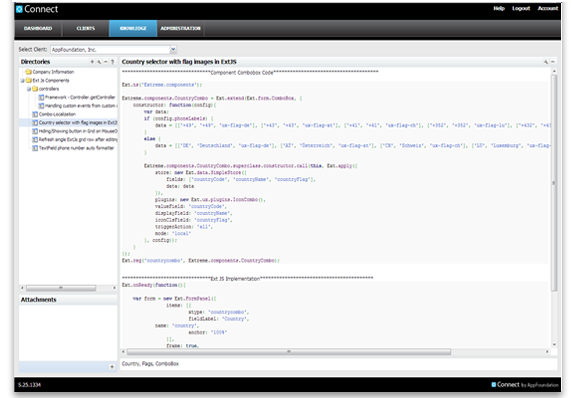The image size is (575, 398).
Task: Open Refresh single ExtJs grid row article
Action: coord(78,139)
